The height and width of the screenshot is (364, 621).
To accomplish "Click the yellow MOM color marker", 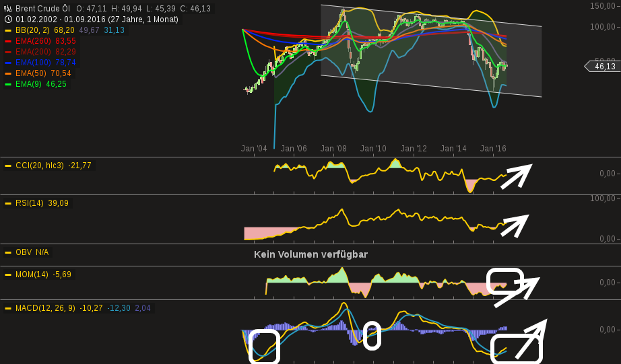I will [8, 275].
